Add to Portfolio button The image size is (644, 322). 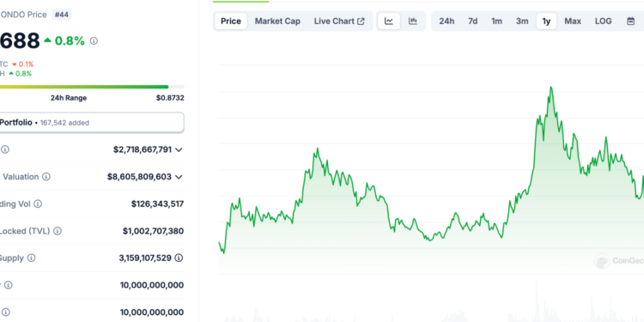coord(91,123)
